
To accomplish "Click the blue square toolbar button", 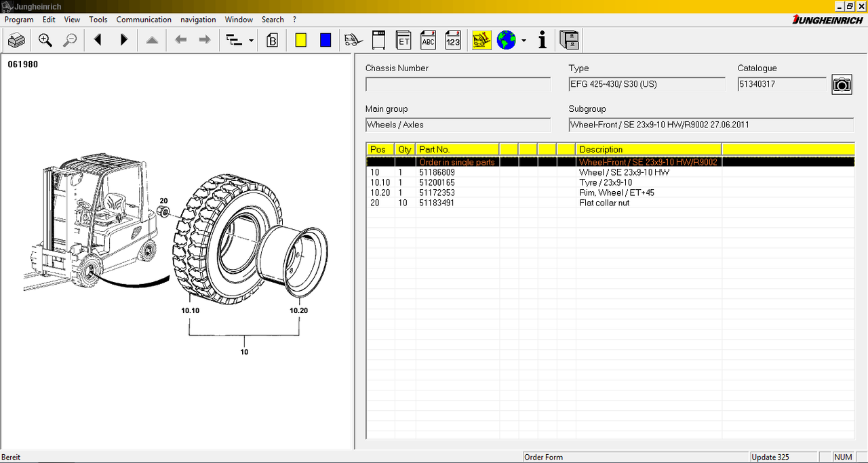I will point(325,41).
